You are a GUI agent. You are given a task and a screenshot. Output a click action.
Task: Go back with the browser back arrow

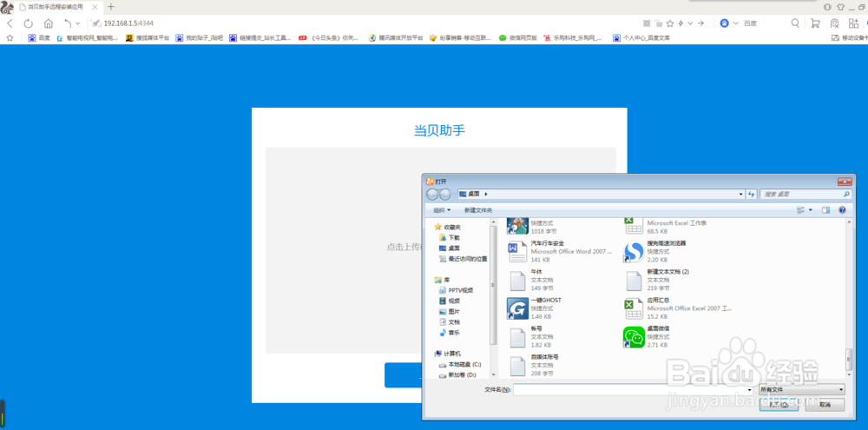pos(10,23)
